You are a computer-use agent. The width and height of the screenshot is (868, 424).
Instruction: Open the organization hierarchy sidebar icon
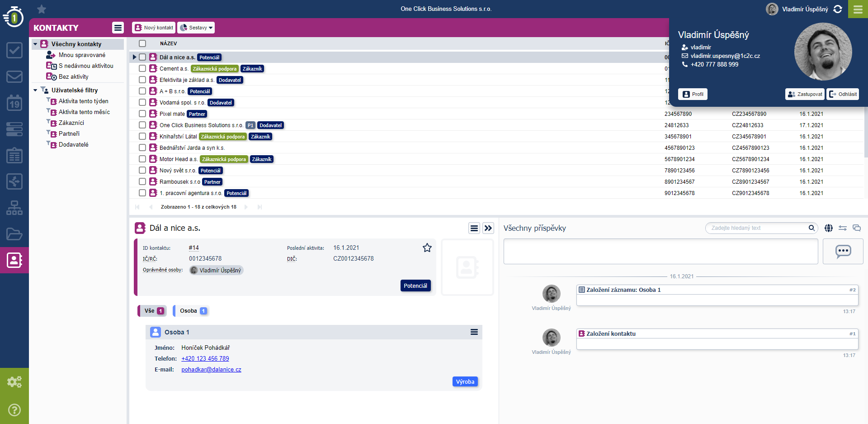[14, 208]
